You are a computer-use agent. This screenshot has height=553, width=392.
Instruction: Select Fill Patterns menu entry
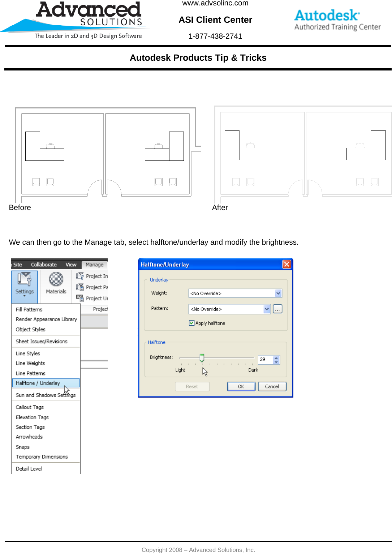coord(46,309)
